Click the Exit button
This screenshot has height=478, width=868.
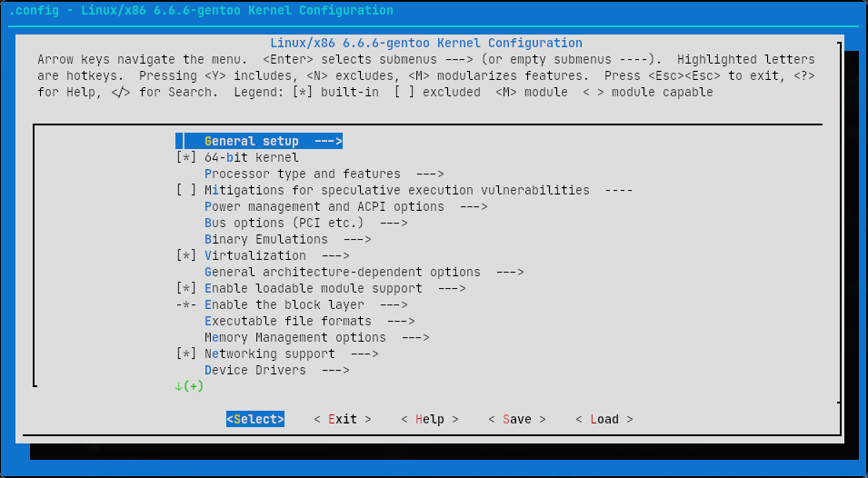[x=342, y=419]
